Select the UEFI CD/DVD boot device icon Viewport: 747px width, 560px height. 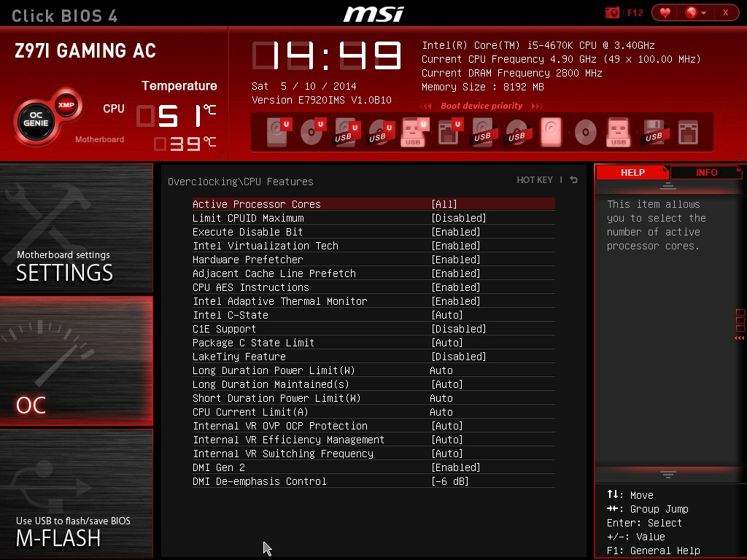tap(312, 132)
